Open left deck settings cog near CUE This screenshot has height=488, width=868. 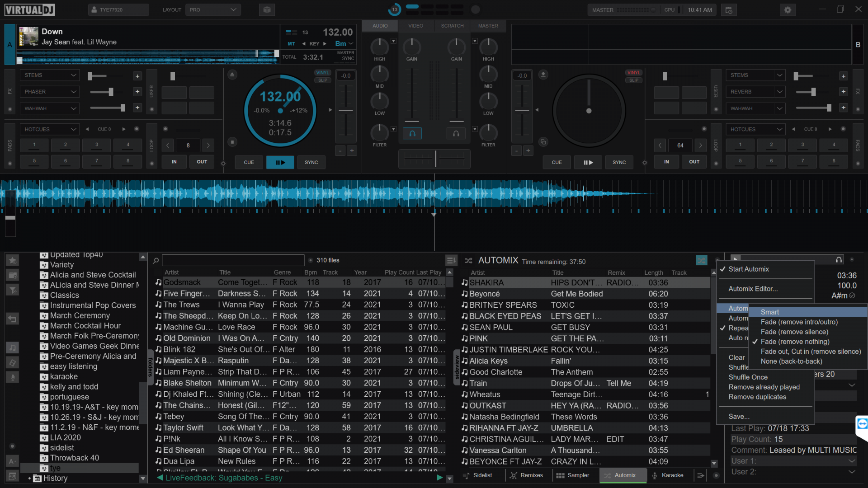pos(223,163)
